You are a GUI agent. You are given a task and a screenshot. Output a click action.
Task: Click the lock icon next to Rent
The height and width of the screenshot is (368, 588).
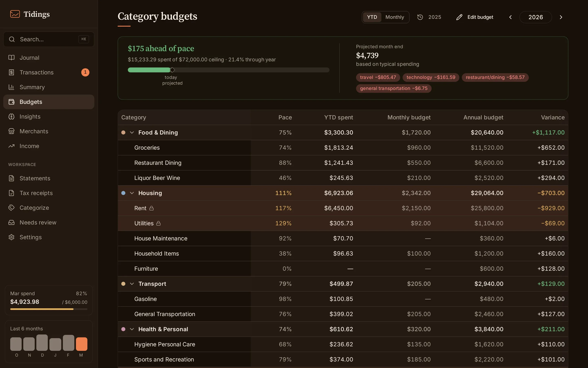151,208
